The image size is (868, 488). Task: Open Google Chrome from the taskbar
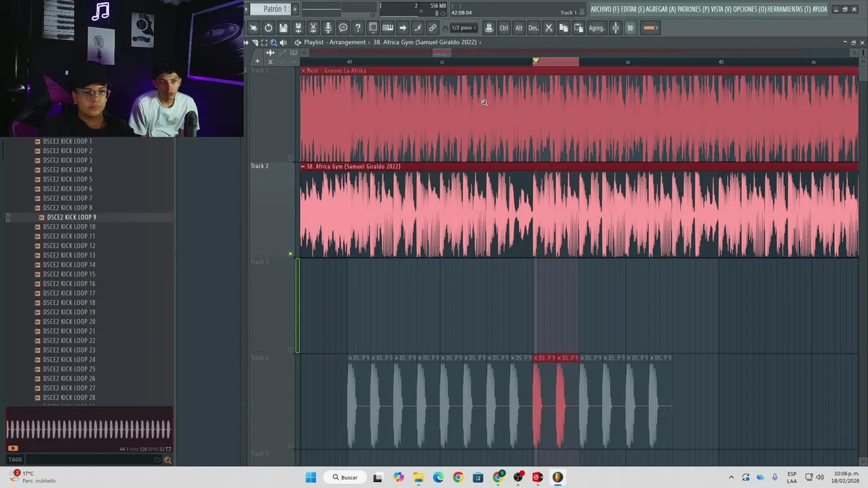pos(458,477)
